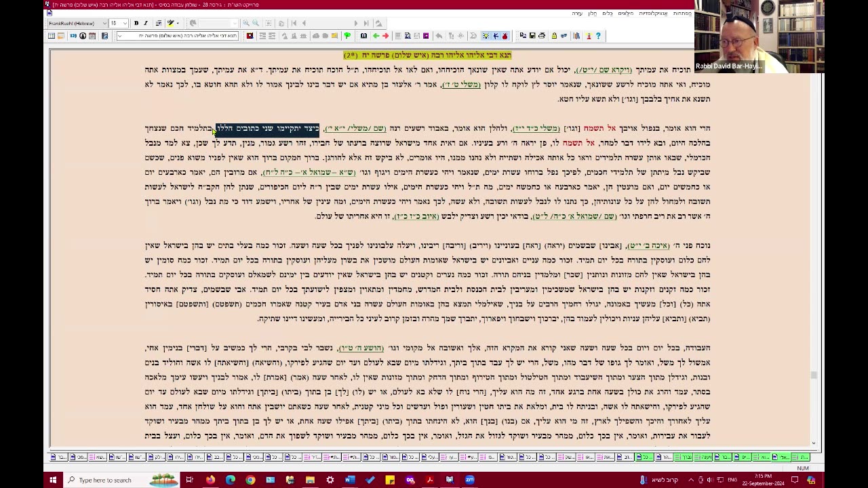868x488 pixels.
Task: Click the blue 123 numbering icon
Action: [x=73, y=36]
